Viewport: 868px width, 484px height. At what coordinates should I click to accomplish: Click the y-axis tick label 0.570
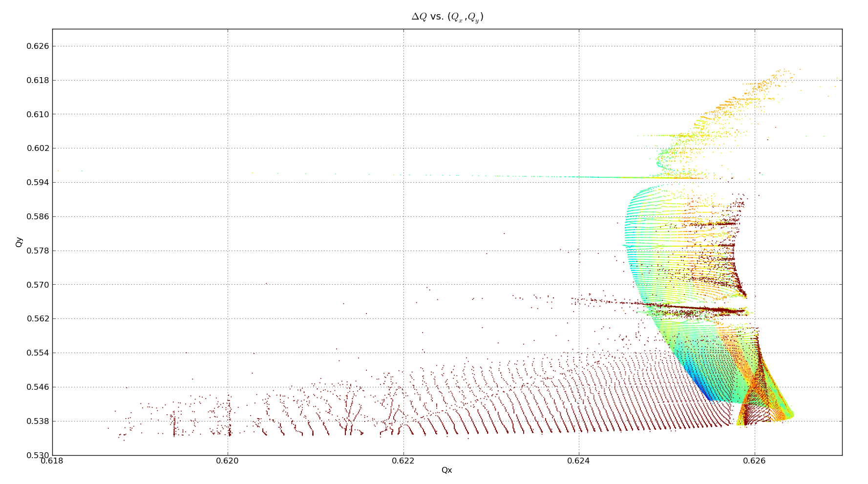coord(38,285)
